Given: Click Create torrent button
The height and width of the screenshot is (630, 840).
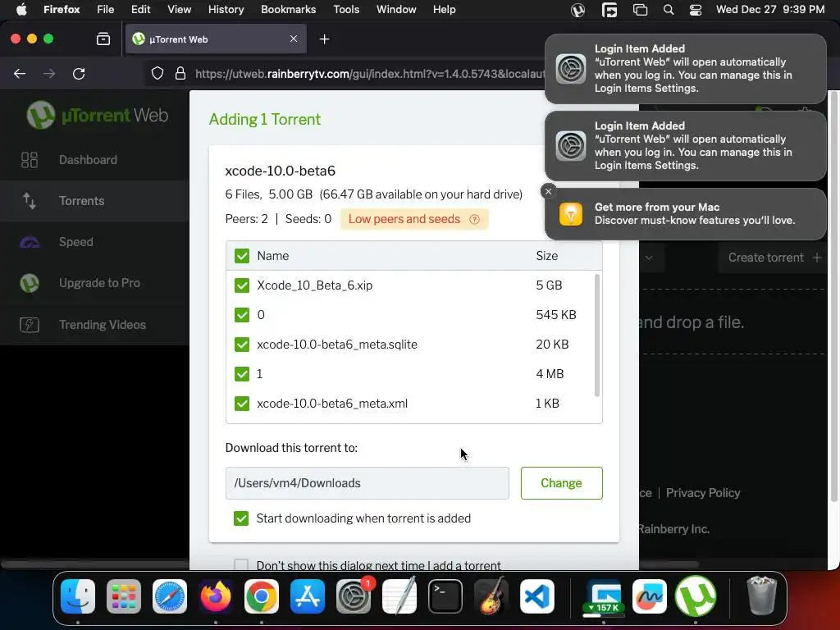Looking at the screenshot, I should pyautogui.click(x=774, y=258).
